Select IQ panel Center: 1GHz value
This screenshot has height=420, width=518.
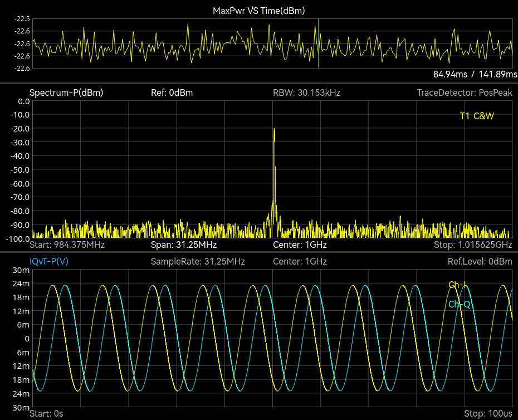[x=300, y=261]
